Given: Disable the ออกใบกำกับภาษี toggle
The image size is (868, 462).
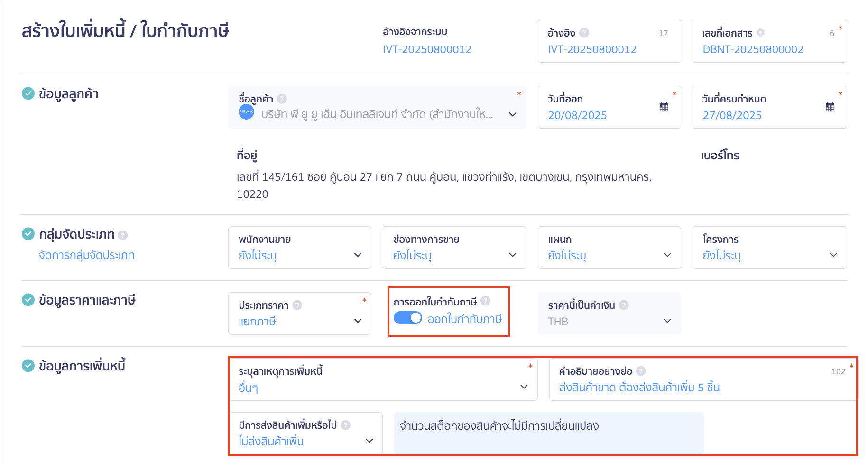Looking at the screenshot, I should point(407,318).
